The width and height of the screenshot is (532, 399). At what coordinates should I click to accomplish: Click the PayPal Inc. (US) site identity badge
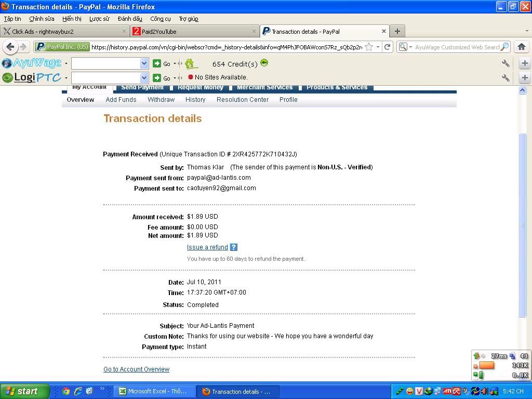click(x=62, y=47)
